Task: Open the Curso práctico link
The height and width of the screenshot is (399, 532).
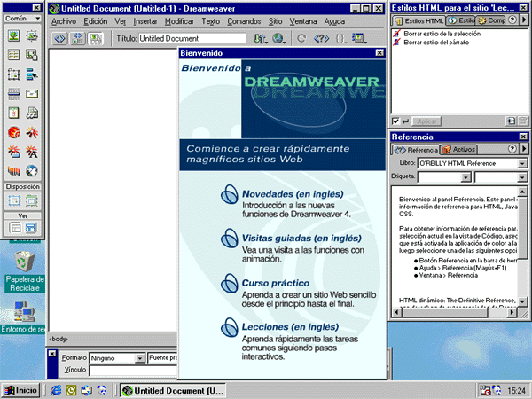Action: [276, 283]
